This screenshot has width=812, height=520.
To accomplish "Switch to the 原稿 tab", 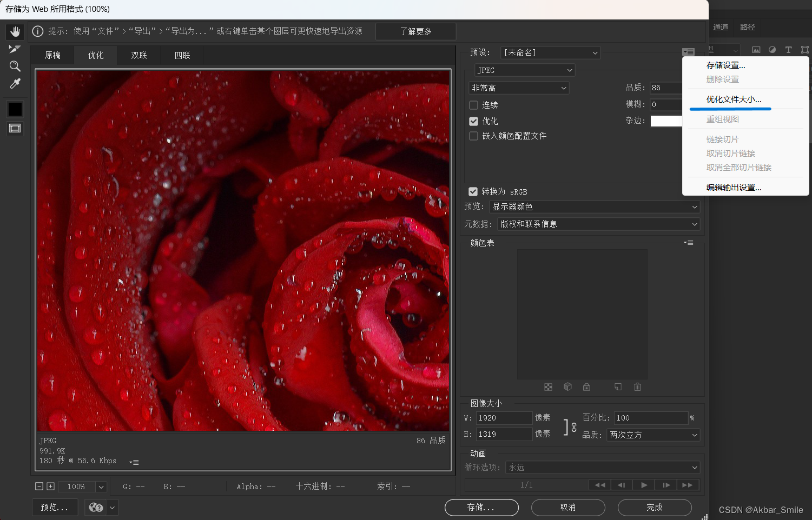I will 52,55.
